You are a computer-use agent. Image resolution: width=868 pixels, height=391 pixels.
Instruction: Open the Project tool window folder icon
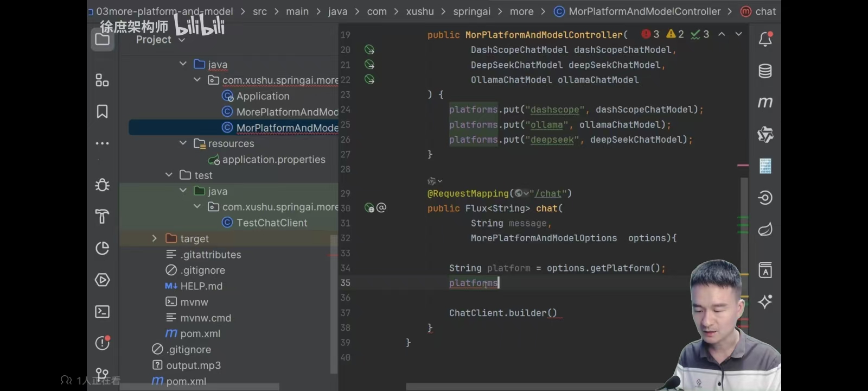(102, 39)
